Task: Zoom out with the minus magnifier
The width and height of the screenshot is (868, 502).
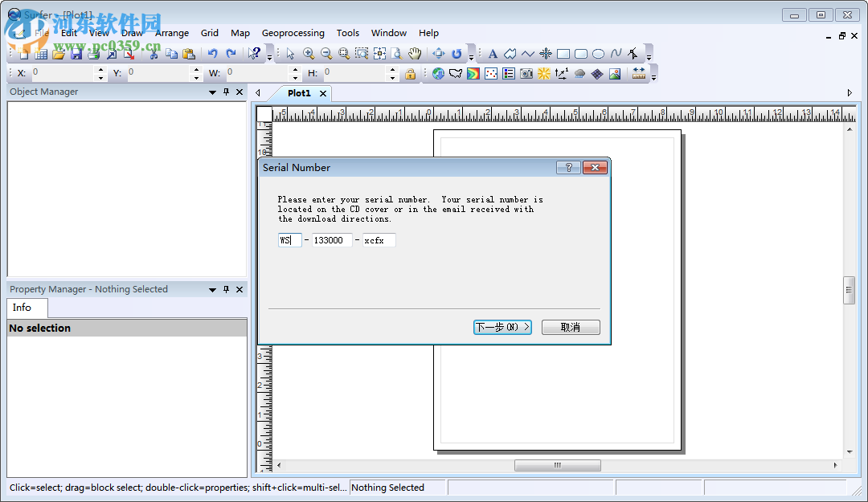Action: coord(326,54)
